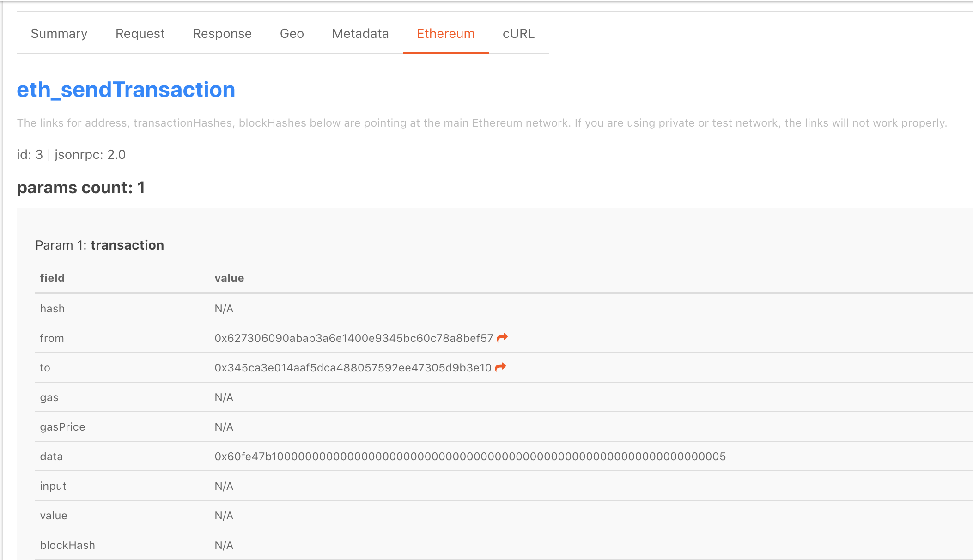
Task: Click the N/A value in the gasPrice row
Action: (x=224, y=427)
